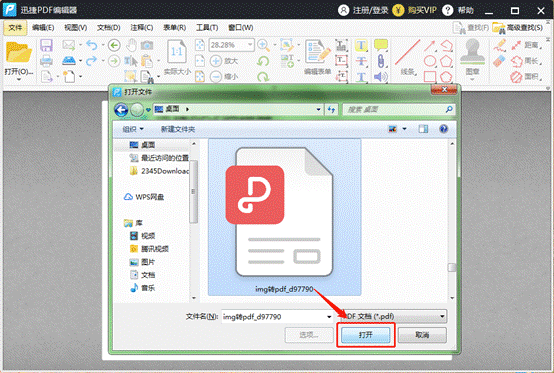
Task: Open the Edit(E) menu
Action: [x=43, y=28]
